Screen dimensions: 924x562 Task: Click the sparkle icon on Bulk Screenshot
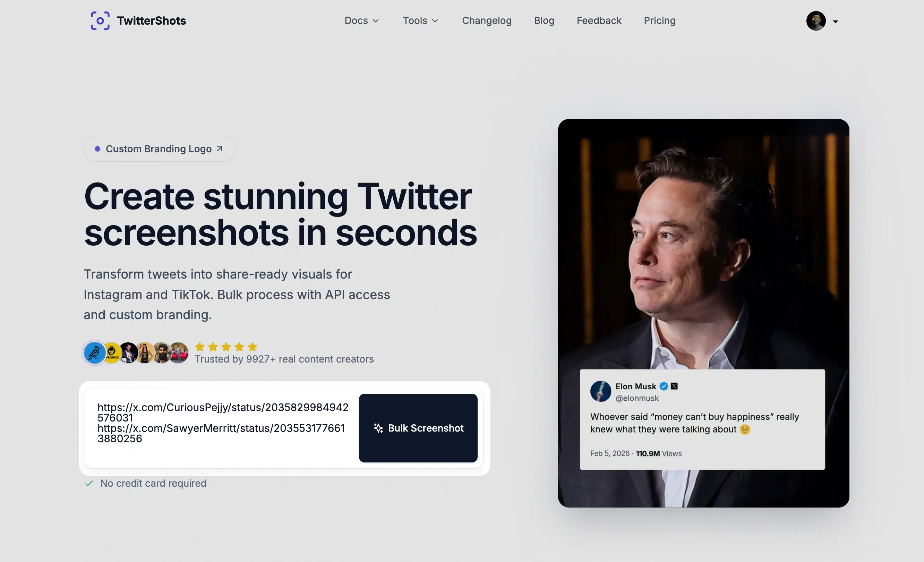tap(378, 428)
